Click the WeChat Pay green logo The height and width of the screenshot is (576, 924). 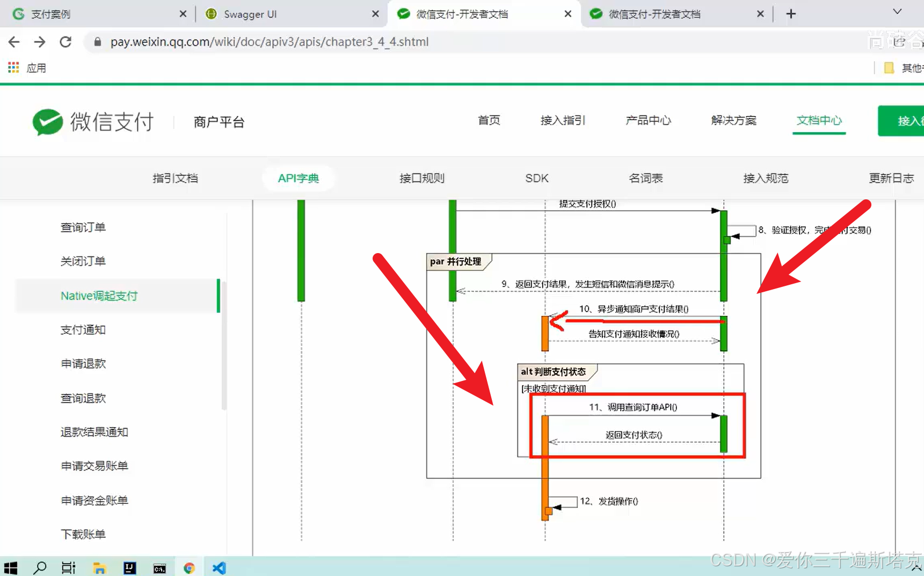(x=47, y=122)
